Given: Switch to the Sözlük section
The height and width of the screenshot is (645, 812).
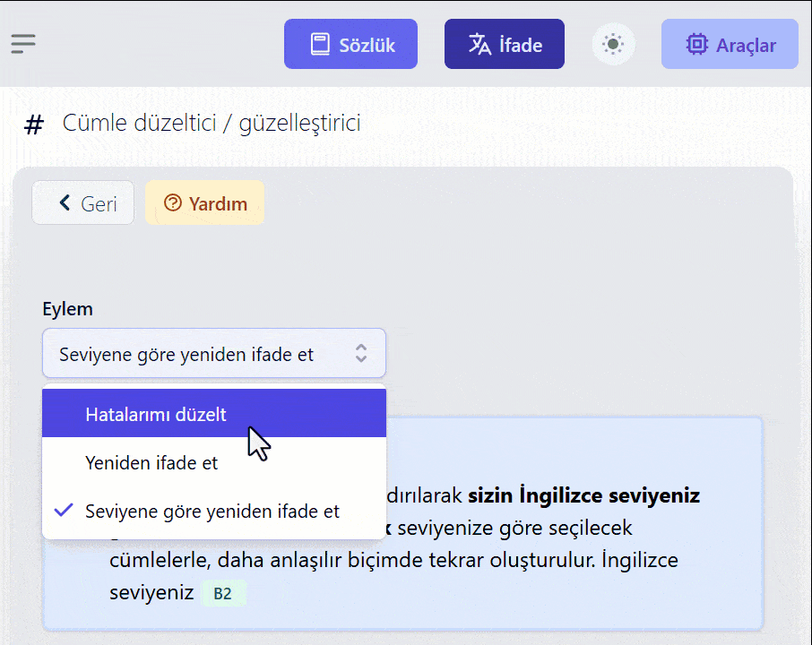Looking at the screenshot, I should (x=350, y=43).
